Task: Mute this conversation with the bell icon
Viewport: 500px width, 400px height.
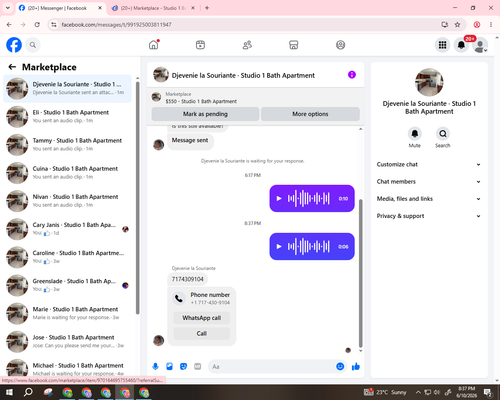Action: (415, 134)
